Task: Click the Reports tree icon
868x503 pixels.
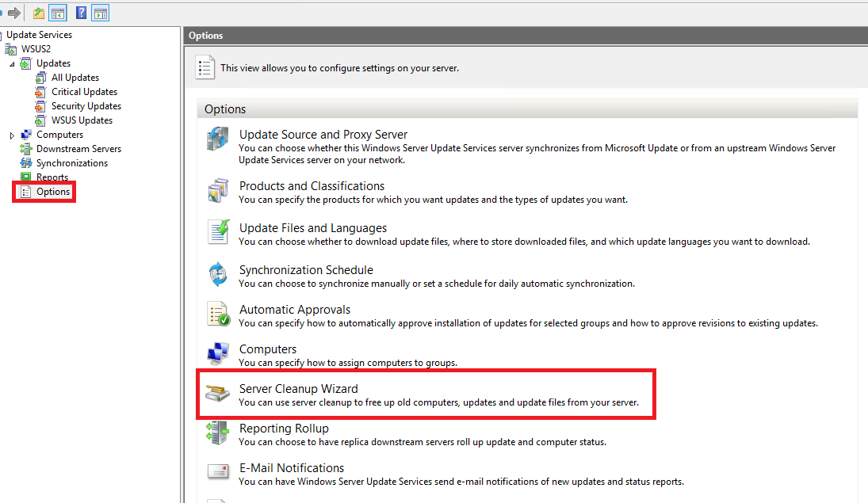Action: (26, 177)
